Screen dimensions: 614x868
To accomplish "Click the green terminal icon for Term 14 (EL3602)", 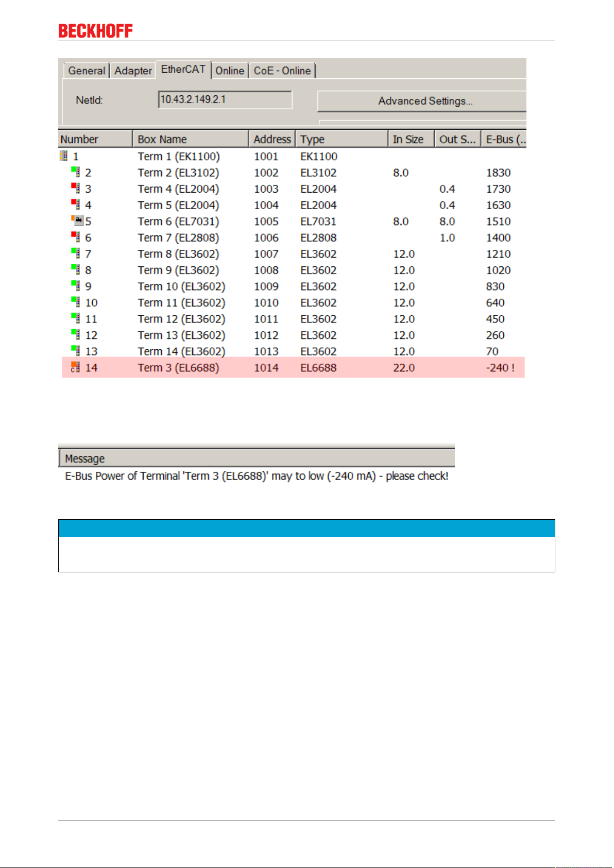I will (x=76, y=351).
